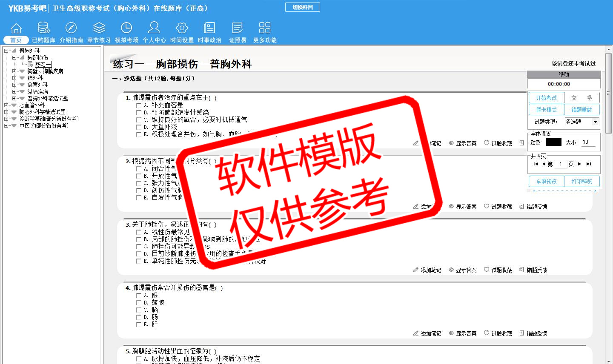613x364 pixels.
Task: Expand the 心血管外科 tree node
Action: [x=6, y=105]
